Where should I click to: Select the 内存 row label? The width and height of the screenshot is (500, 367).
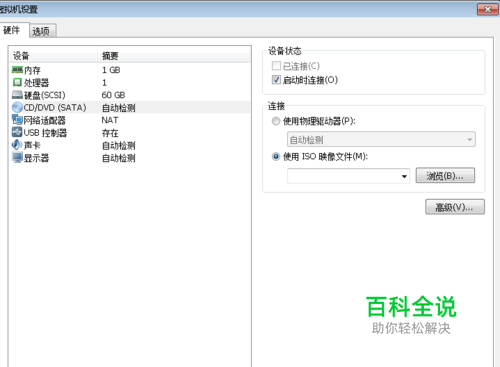[32, 70]
